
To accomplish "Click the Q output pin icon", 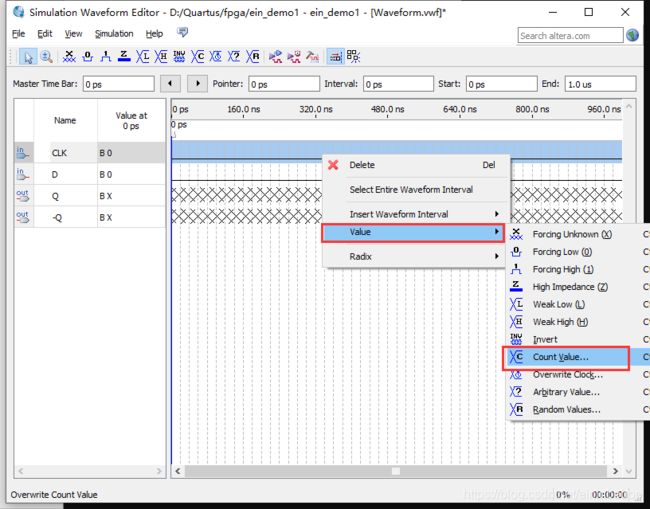I will (23, 196).
